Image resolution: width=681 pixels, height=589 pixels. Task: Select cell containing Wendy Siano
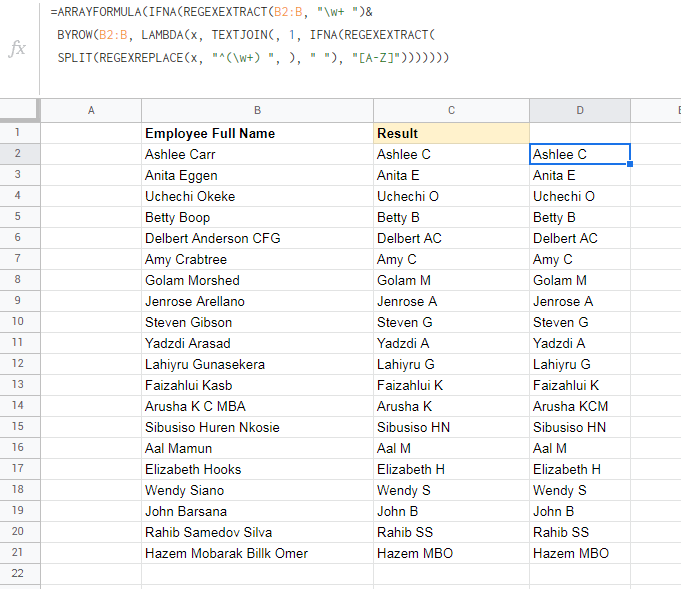point(258,490)
